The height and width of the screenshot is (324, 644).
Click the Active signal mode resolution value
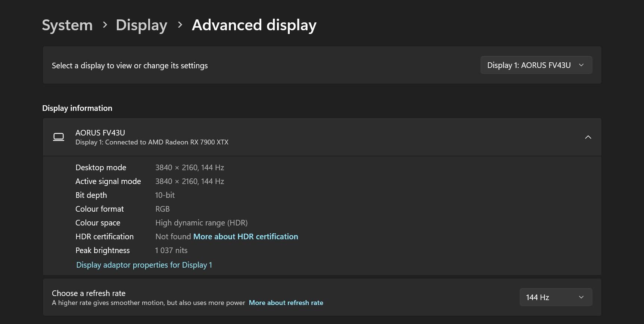[x=190, y=181]
